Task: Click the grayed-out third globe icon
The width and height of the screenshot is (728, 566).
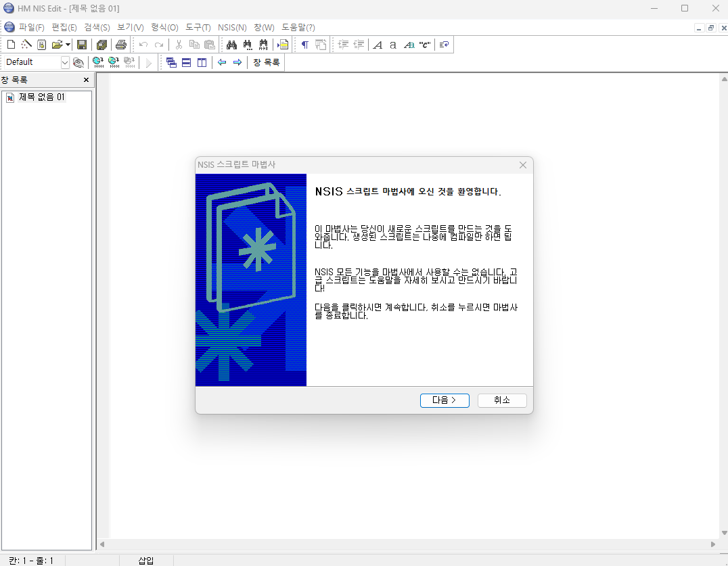Action: pos(129,62)
